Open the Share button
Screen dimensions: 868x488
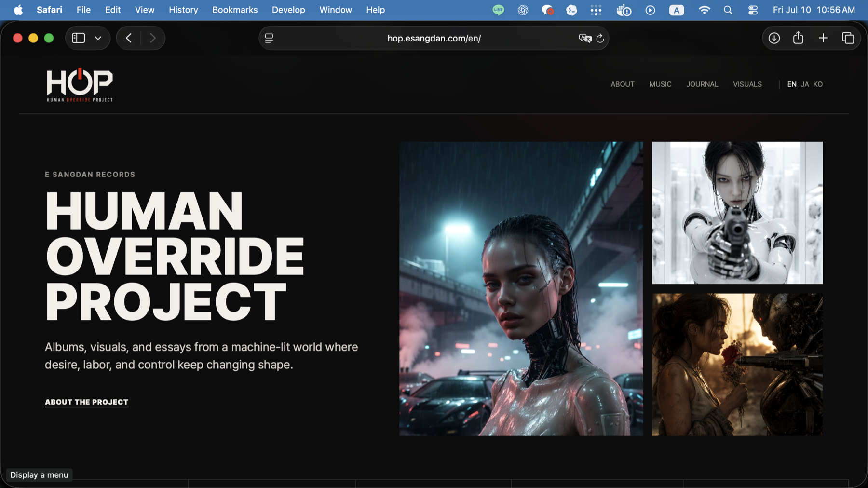click(798, 38)
